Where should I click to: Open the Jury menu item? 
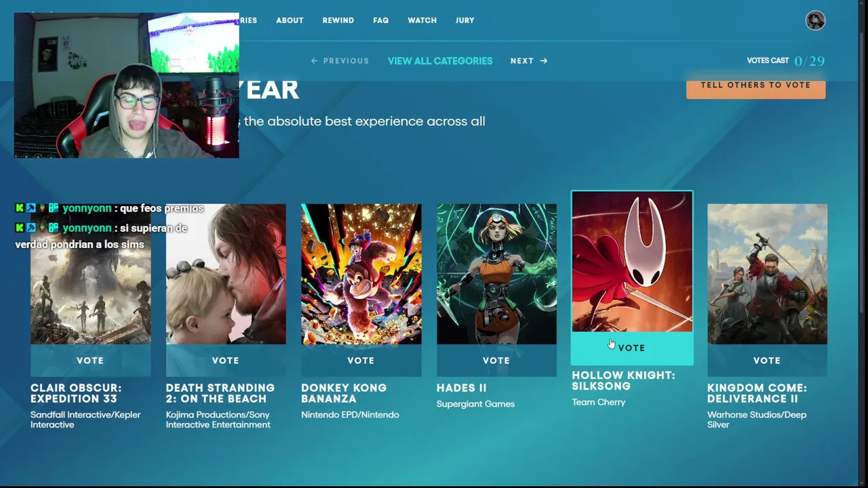(465, 20)
